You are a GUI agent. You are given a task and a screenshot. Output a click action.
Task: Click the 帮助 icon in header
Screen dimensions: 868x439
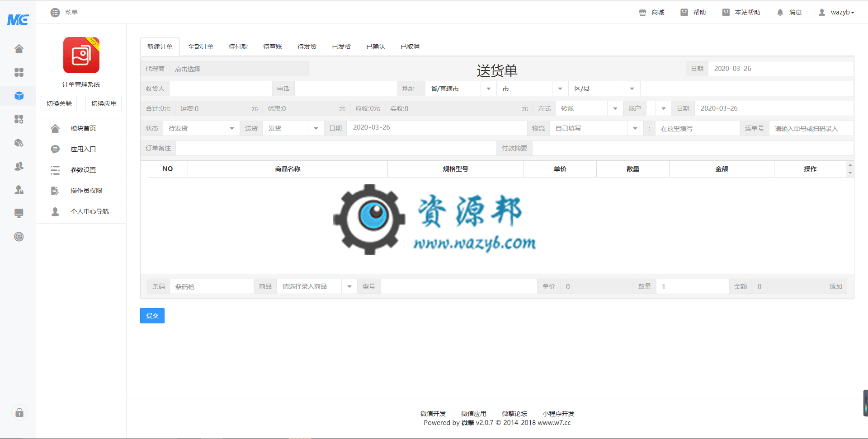click(x=684, y=13)
